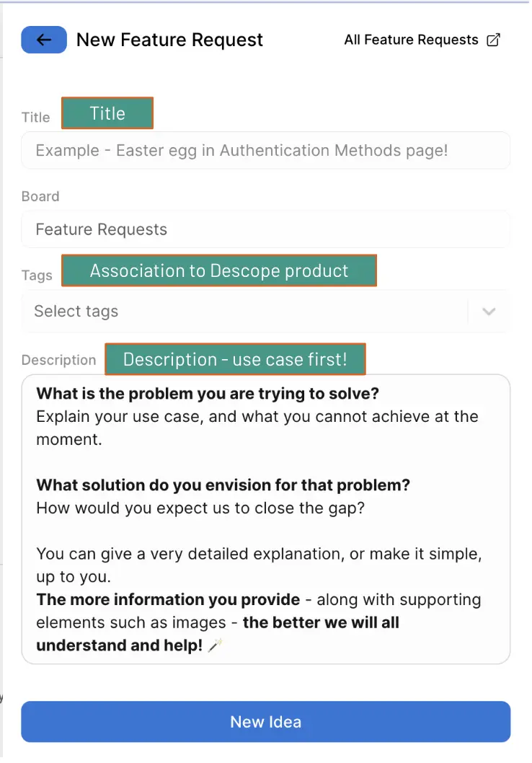532x763 pixels.
Task: Open the Board selector showing Feature Requests
Action: 265,229
